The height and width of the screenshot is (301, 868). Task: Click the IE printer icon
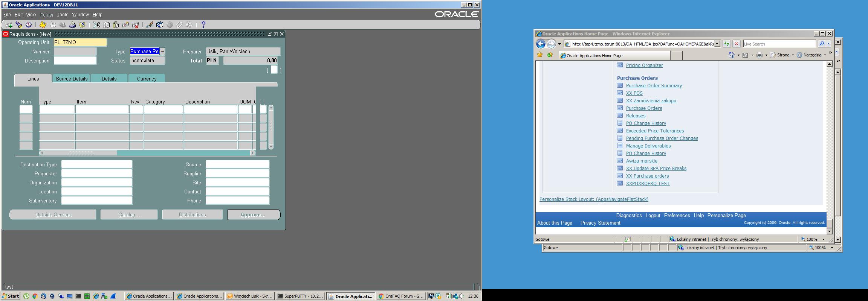tap(759, 55)
